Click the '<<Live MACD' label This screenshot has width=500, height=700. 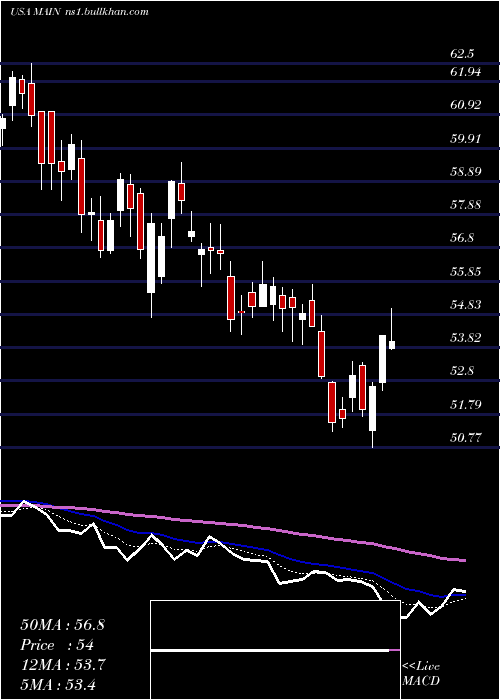pos(421,674)
